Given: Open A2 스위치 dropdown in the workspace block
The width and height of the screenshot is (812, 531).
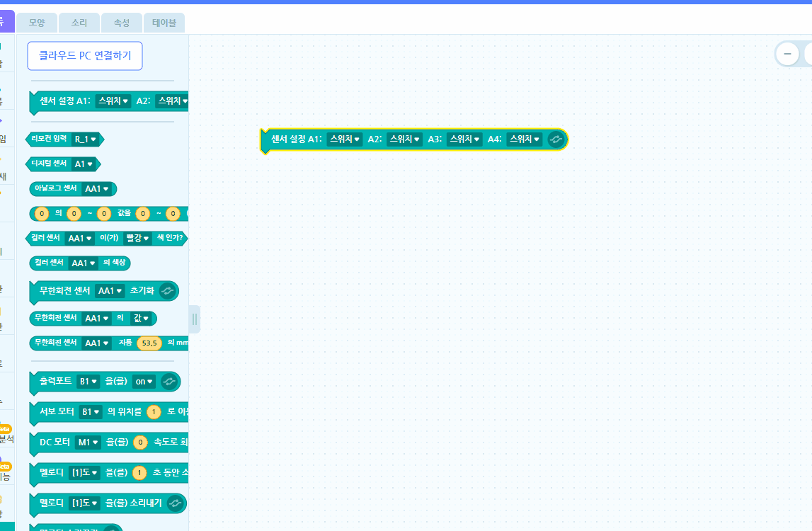Looking at the screenshot, I should (x=404, y=139).
